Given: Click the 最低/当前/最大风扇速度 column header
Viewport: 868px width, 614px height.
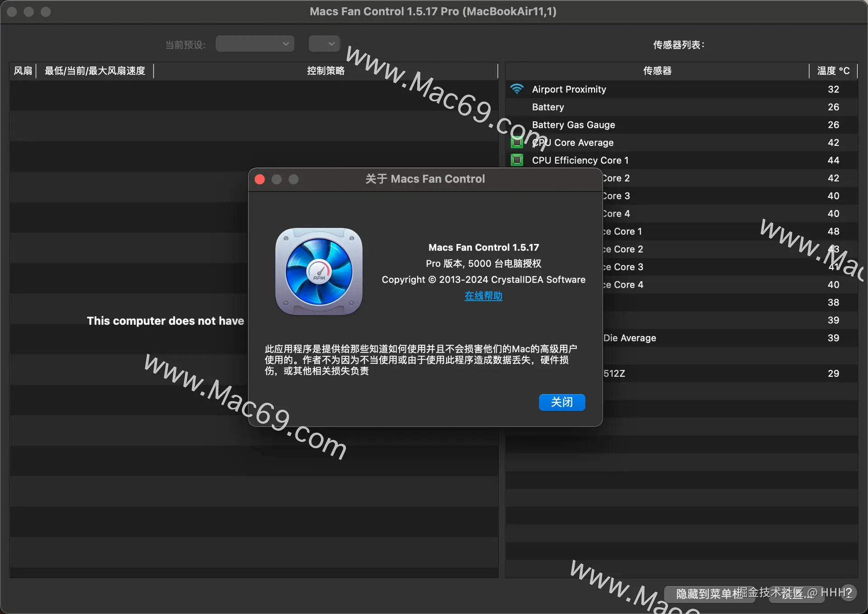Looking at the screenshot, I should coord(95,71).
